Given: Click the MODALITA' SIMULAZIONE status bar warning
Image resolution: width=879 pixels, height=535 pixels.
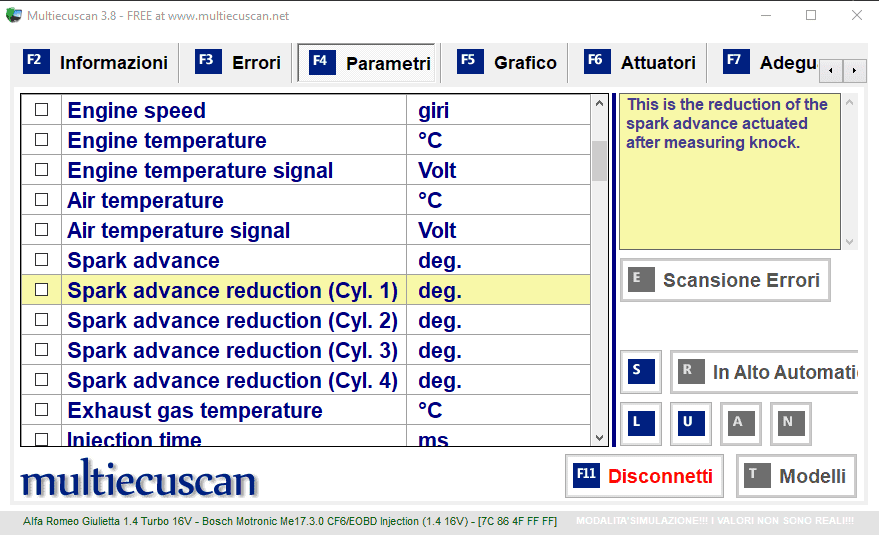Looking at the screenshot, I should (715, 520).
